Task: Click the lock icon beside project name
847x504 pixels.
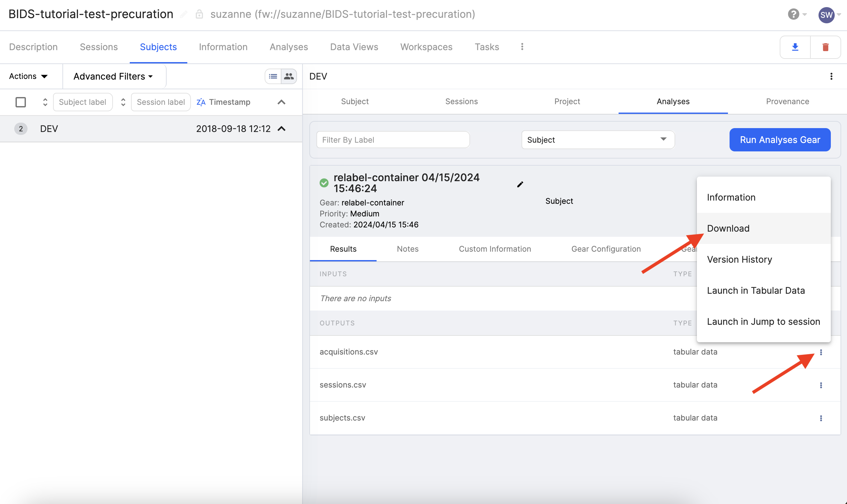Action: click(199, 14)
